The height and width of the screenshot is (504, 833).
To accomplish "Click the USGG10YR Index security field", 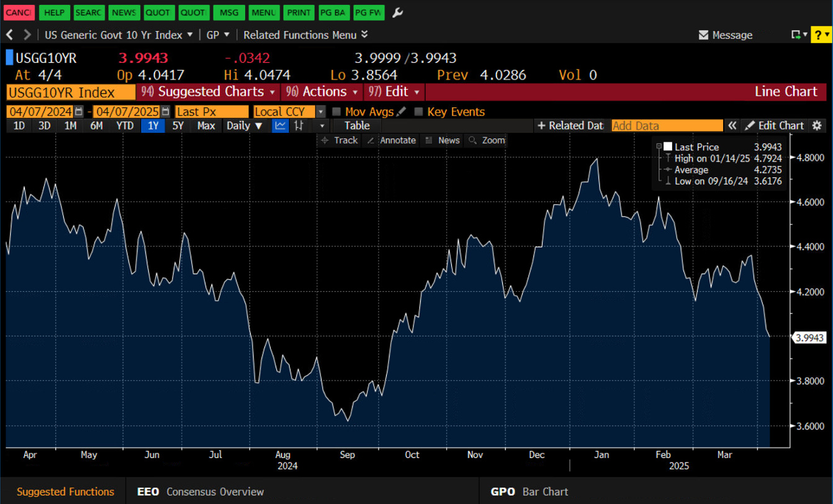I will pyautogui.click(x=71, y=92).
